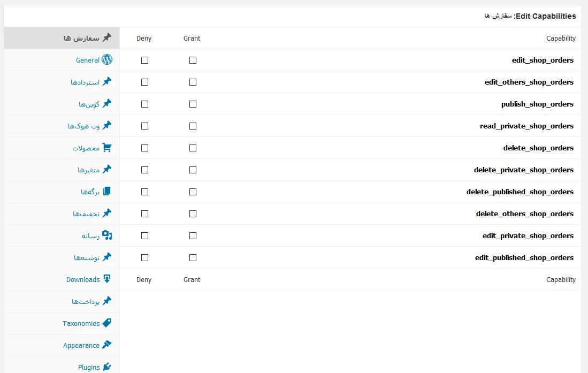The width and height of the screenshot is (588, 373).
Task: Go to the Plugins tab label
Action: pyautogui.click(x=89, y=367)
